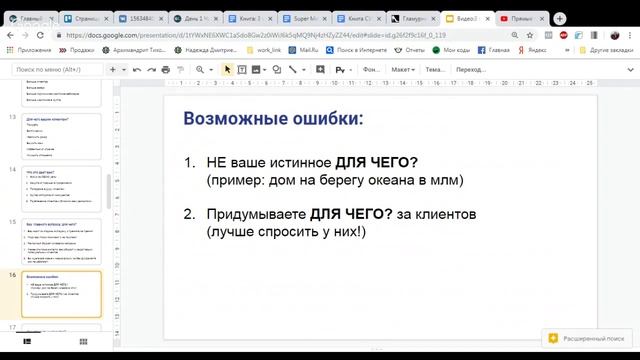Click the Переход... transition button
The width and height of the screenshot is (640, 360).
click(x=471, y=70)
